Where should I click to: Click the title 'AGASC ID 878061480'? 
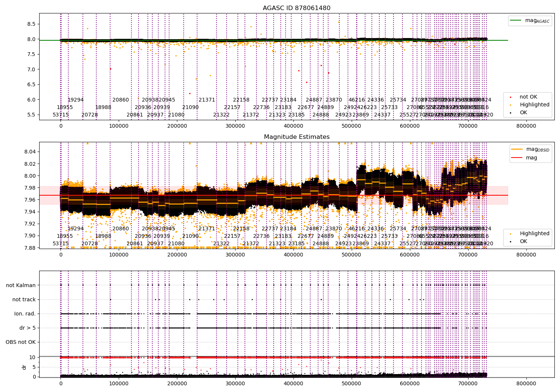coord(296,8)
